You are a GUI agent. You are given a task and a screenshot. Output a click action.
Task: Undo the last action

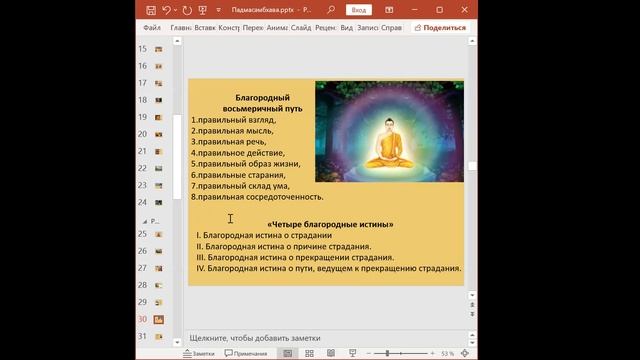(166, 10)
